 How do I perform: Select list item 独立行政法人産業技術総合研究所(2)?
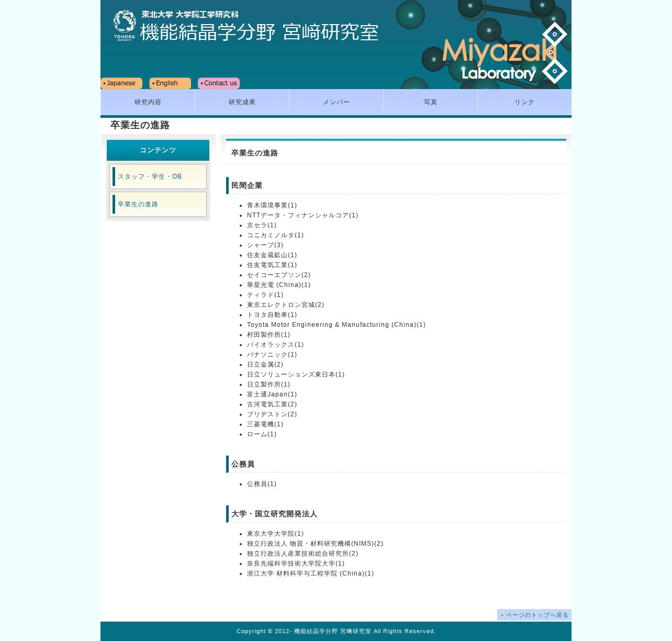pyautogui.click(x=303, y=554)
